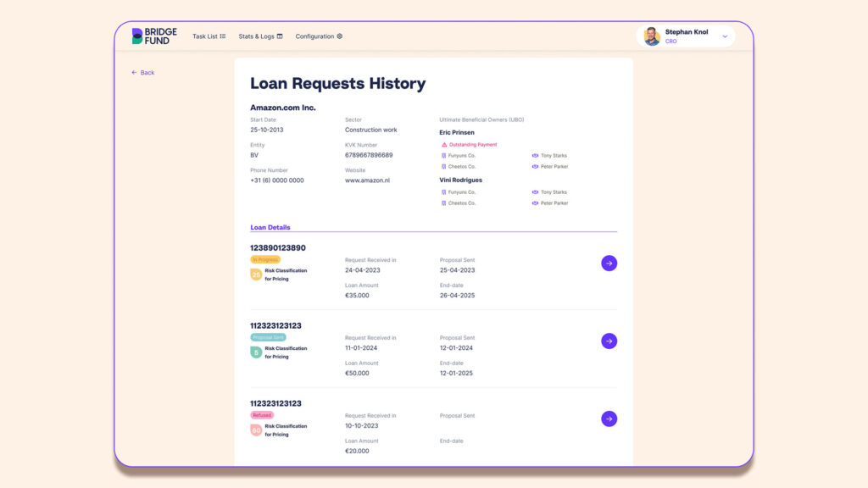Click the request date 10-10-2023
This screenshot has width=868, height=488.
pos(361,425)
